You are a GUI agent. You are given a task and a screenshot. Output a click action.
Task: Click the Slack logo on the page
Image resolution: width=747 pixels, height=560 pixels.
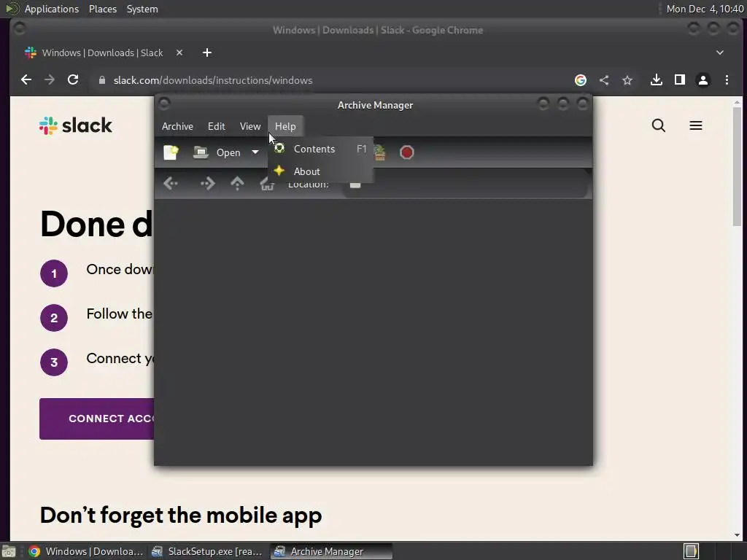(75, 125)
